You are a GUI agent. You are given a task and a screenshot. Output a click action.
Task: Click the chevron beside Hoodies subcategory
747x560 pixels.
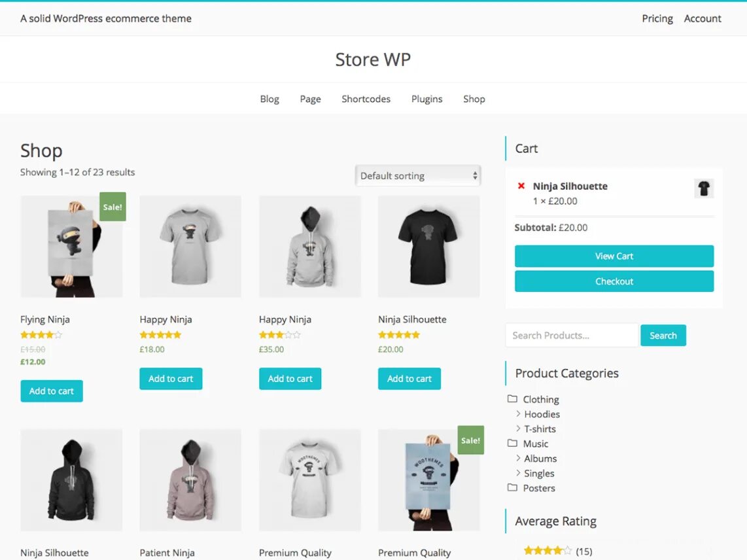click(x=518, y=413)
